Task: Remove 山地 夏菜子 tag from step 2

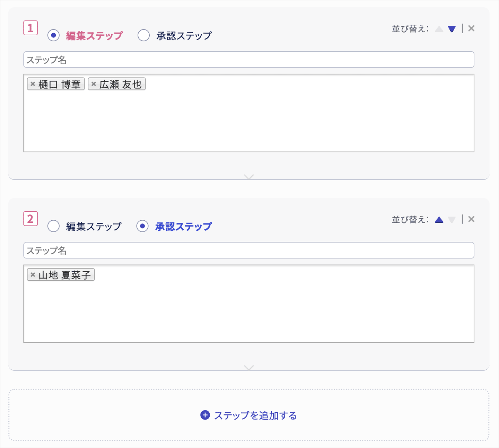Action: [33, 275]
